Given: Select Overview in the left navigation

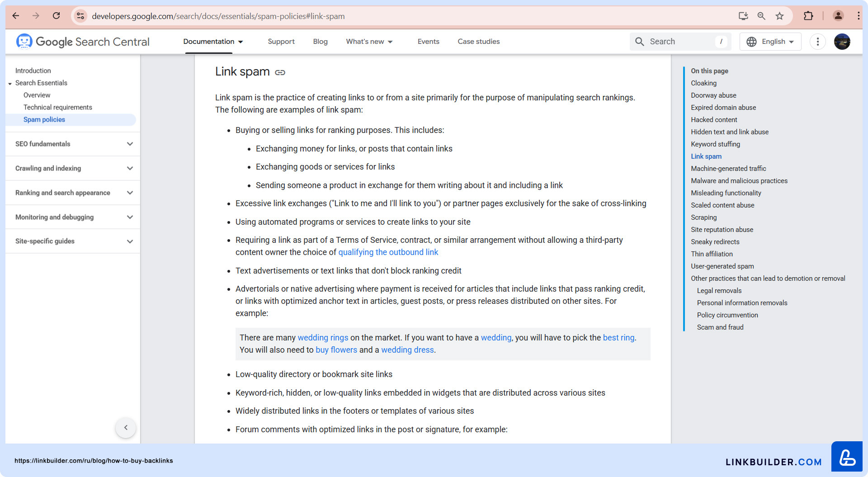Looking at the screenshot, I should 37,95.
